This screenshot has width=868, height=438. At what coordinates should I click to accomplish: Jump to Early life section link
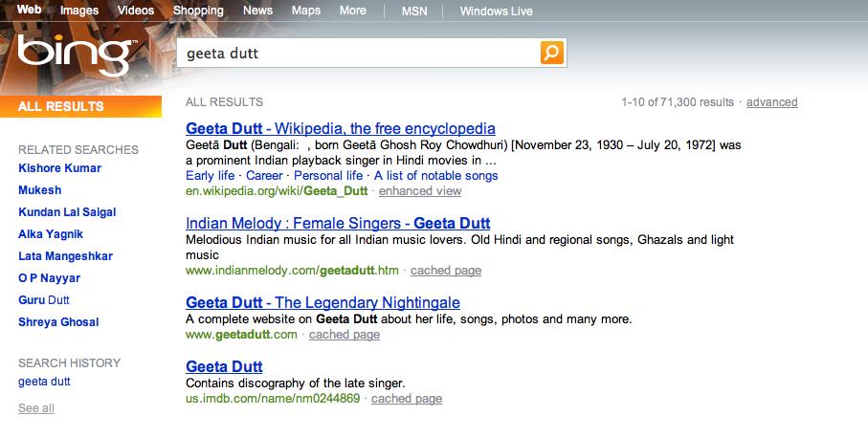211,175
